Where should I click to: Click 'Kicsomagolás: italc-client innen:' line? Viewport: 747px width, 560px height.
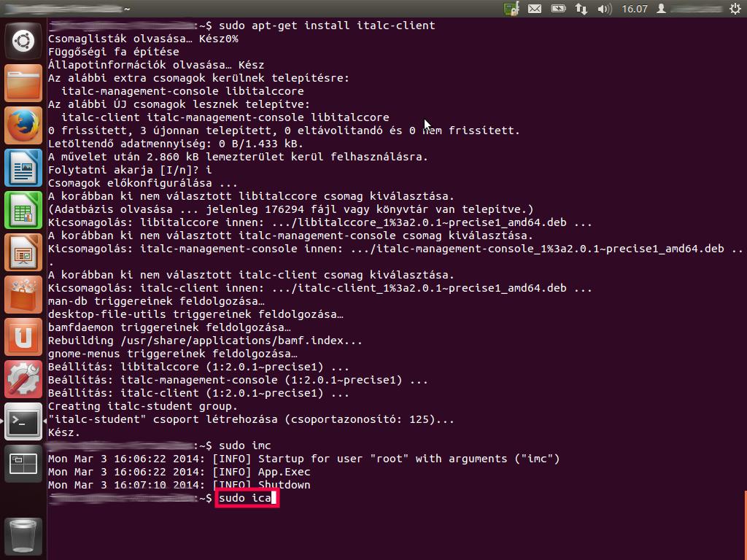pyautogui.click(x=320, y=288)
